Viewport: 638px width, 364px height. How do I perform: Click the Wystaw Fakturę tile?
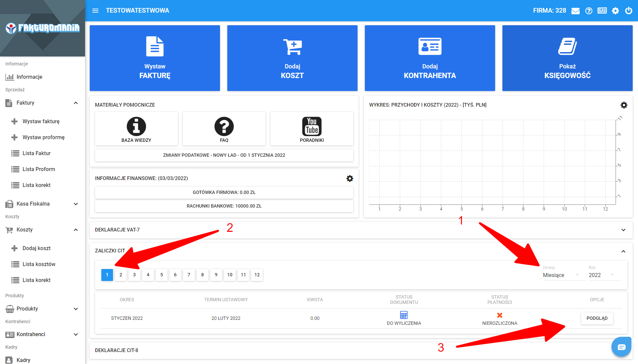(x=155, y=58)
